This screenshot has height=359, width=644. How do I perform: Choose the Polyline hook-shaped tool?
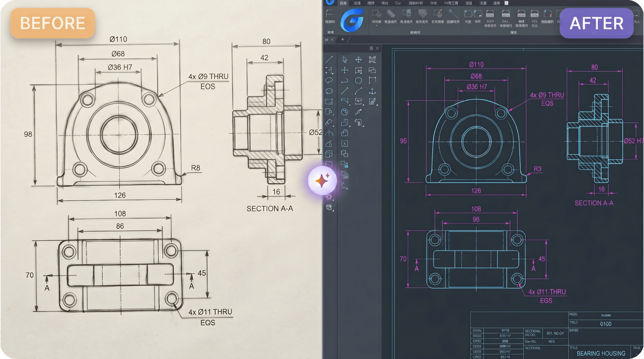(x=345, y=80)
